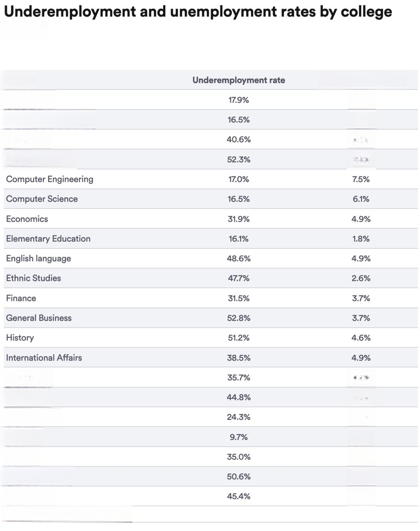This screenshot has height=531, width=420.
Task: Click the Elementary Education row label
Action: pyautogui.click(x=48, y=239)
